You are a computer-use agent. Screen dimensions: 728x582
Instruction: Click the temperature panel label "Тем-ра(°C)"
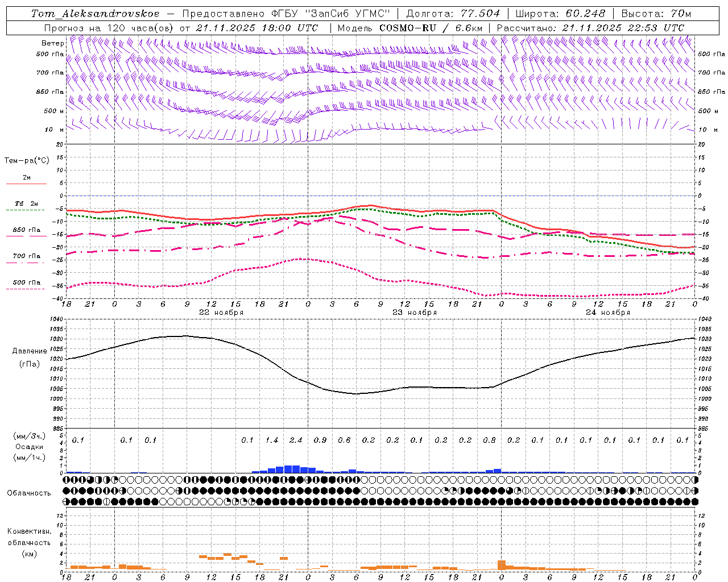click(x=27, y=161)
